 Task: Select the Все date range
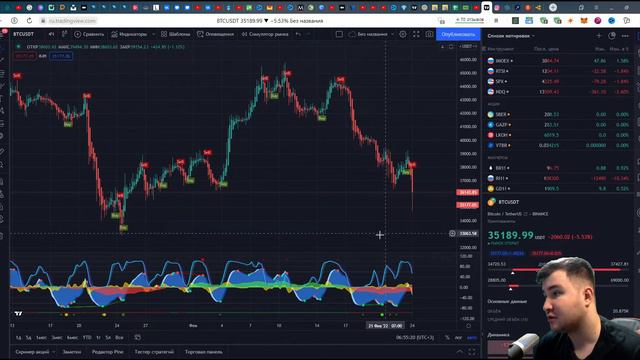pos(119,338)
